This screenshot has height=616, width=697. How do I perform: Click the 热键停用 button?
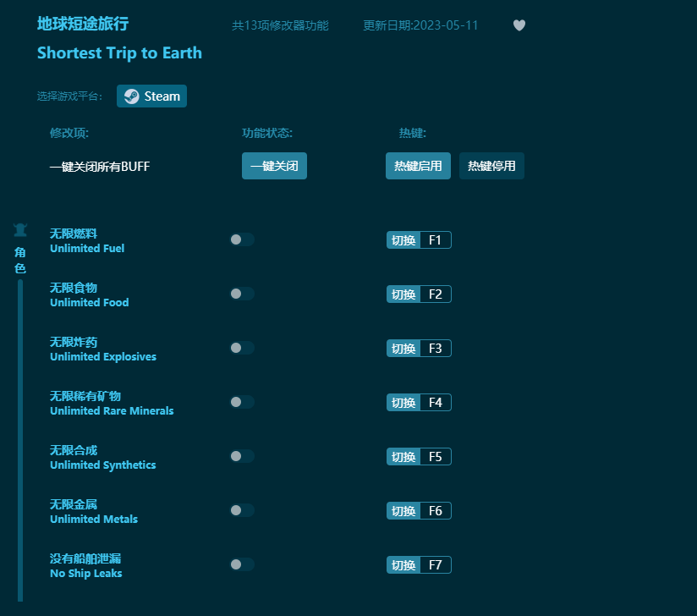pos(491,166)
